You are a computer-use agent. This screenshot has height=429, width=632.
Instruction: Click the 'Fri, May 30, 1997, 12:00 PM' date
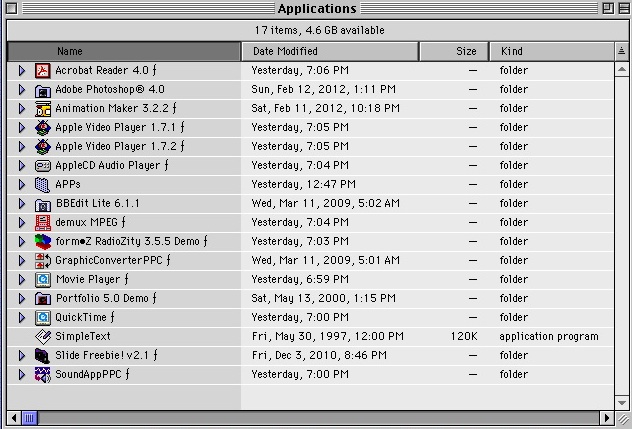pos(328,336)
